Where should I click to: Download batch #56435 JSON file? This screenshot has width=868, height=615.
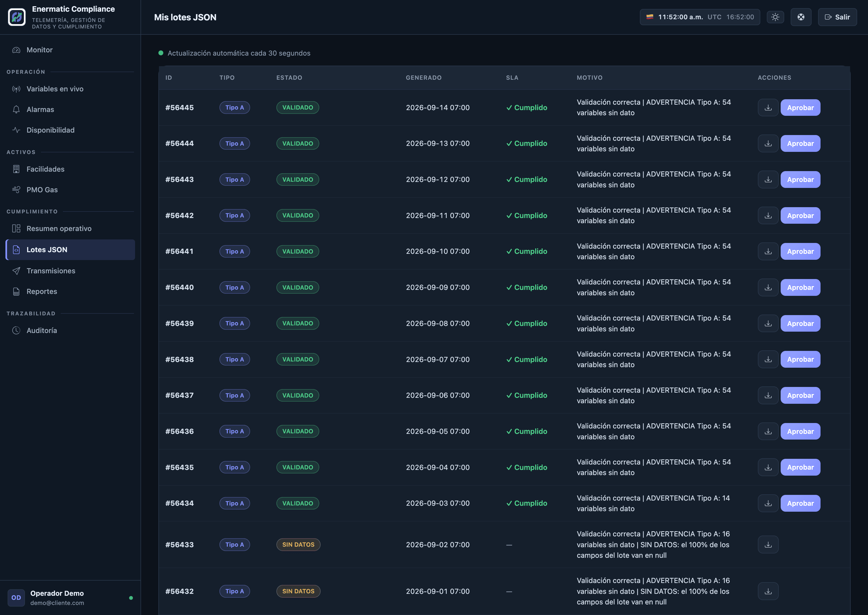(768, 467)
